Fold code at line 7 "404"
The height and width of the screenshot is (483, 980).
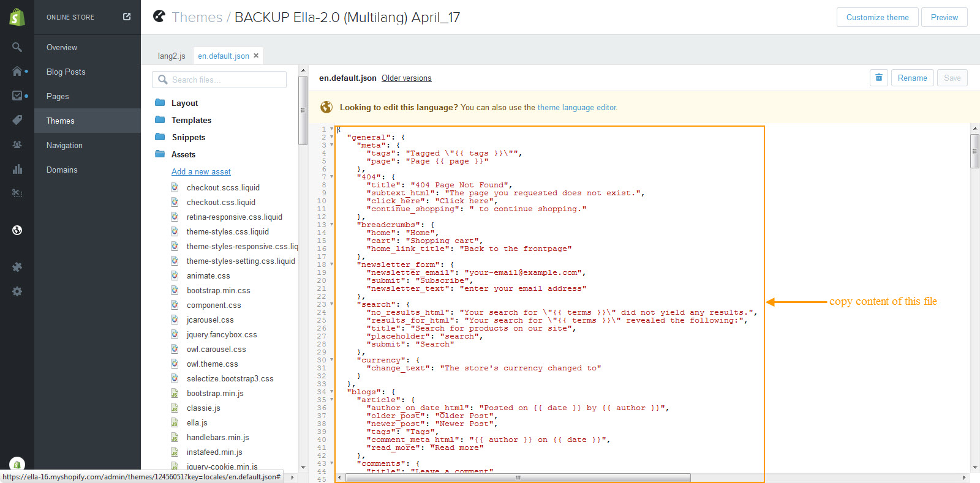(x=331, y=177)
